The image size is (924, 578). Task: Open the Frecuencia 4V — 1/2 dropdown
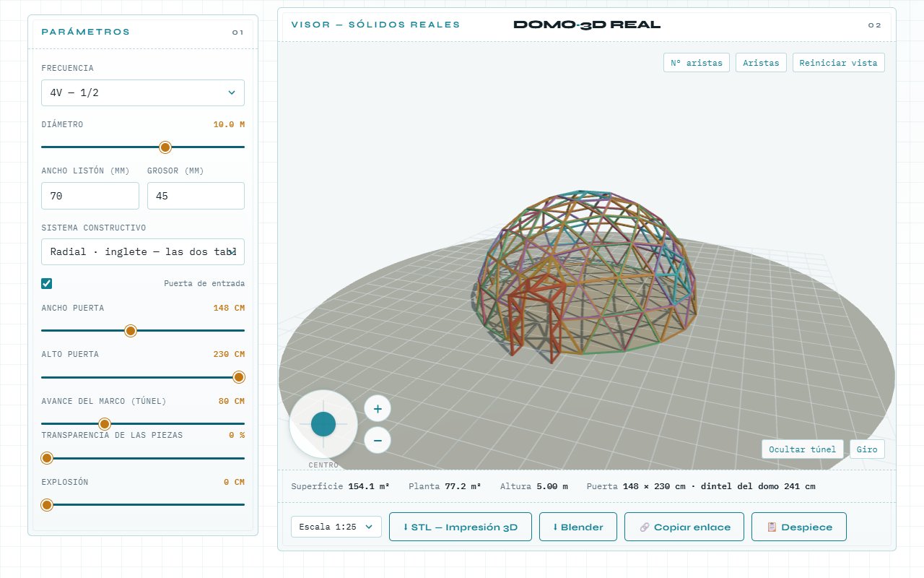click(143, 92)
